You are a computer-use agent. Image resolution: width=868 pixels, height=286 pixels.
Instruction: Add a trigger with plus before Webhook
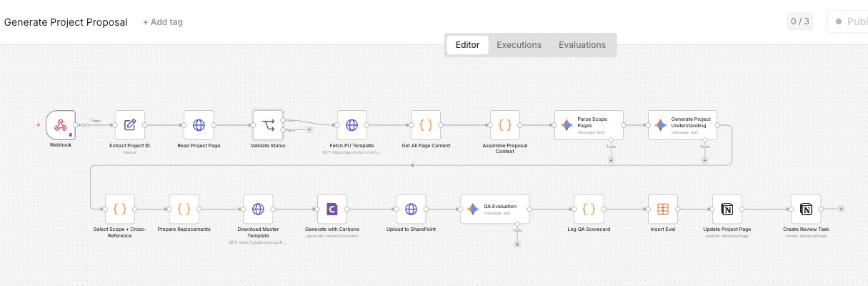coord(39,125)
